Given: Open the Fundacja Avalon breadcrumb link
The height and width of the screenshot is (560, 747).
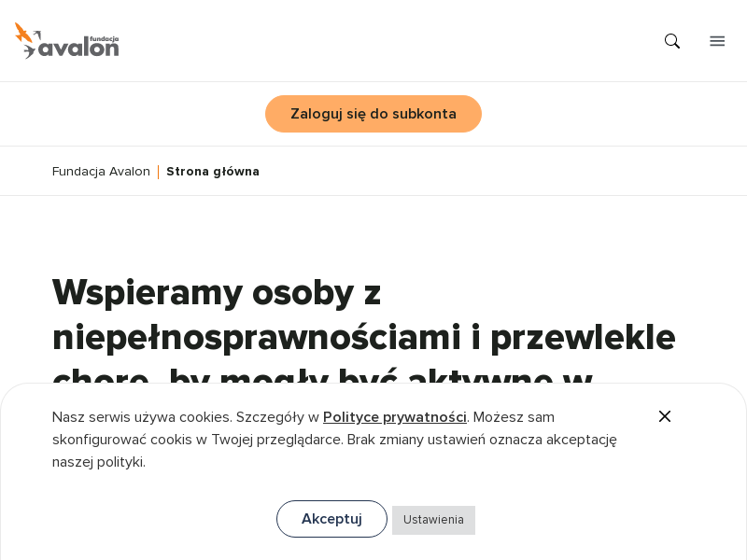Looking at the screenshot, I should point(101,171).
